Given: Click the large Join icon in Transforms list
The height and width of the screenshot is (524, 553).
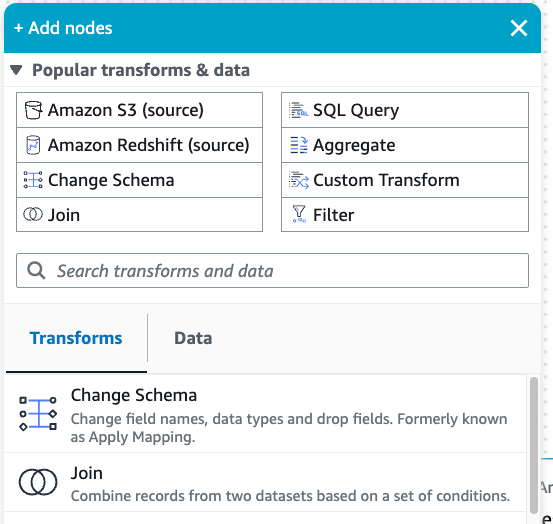Looking at the screenshot, I should (x=38, y=482).
